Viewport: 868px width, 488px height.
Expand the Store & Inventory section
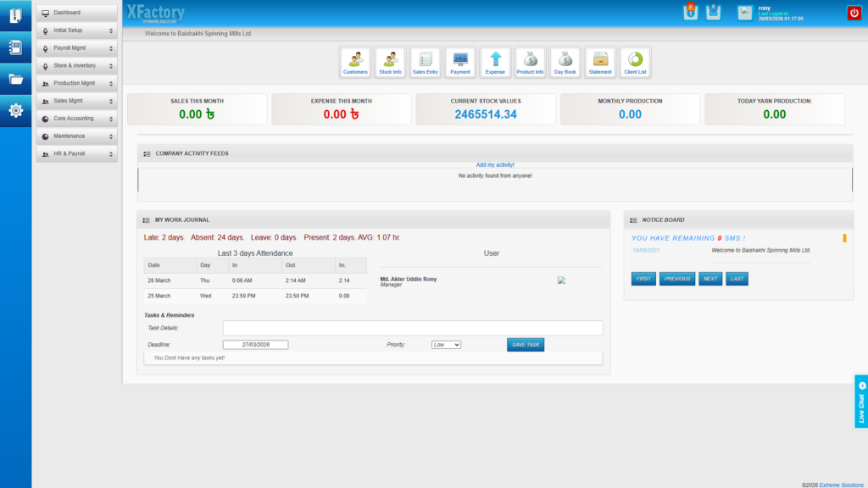[75, 65]
